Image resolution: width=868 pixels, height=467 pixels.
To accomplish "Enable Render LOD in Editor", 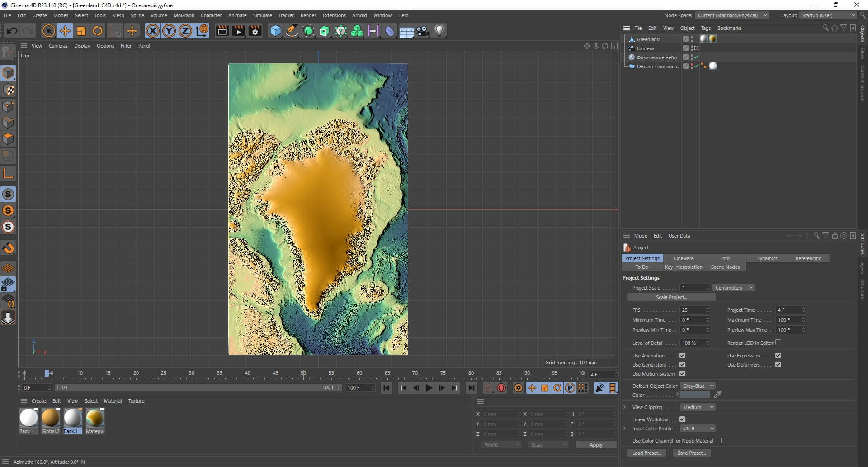I will pyautogui.click(x=778, y=343).
